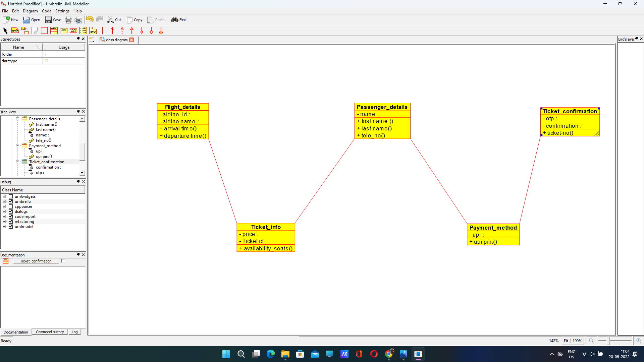This screenshot has width=644, height=362.
Task: Collapse the Passenger_details tree node
Action: coord(18,119)
